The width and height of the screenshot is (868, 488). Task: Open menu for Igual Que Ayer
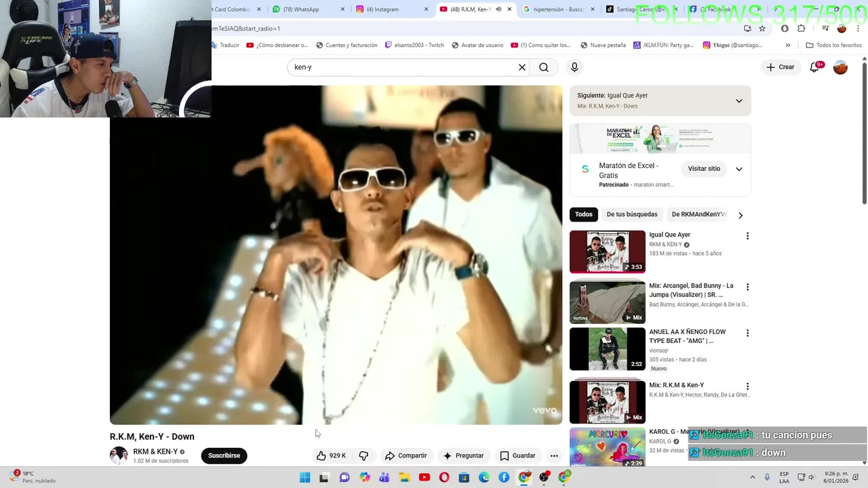[747, 236]
